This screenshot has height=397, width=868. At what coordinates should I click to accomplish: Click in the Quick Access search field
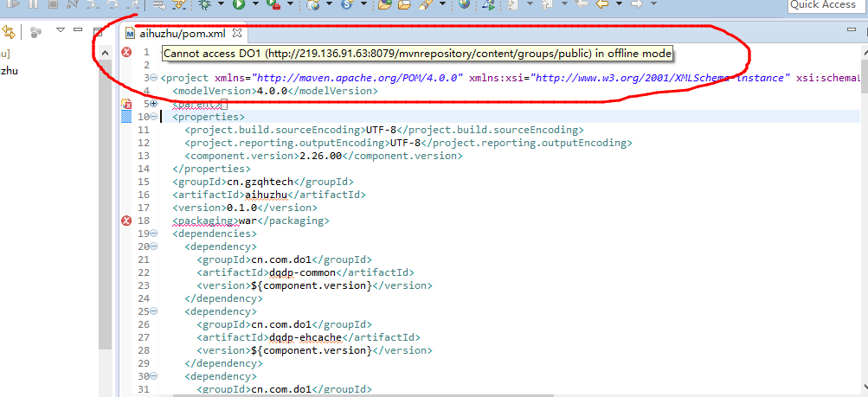click(825, 5)
